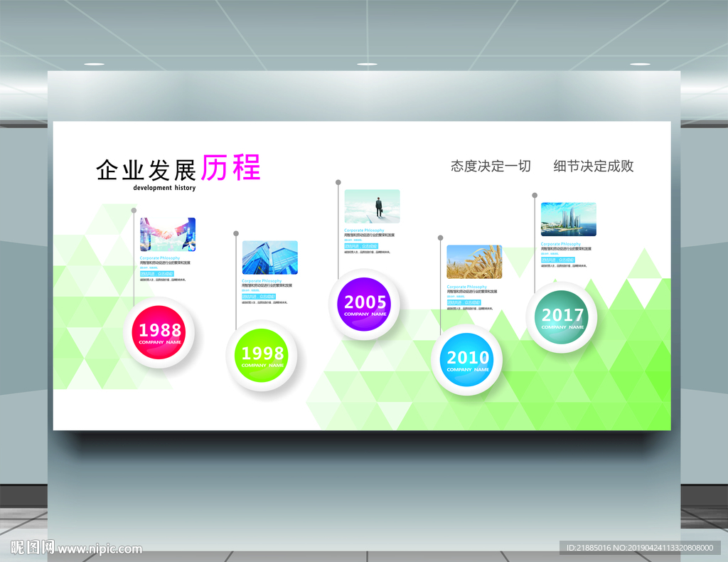This screenshot has height=562, width=728.
Task: Click the blue 2010 year circle
Action: pyautogui.click(x=467, y=360)
